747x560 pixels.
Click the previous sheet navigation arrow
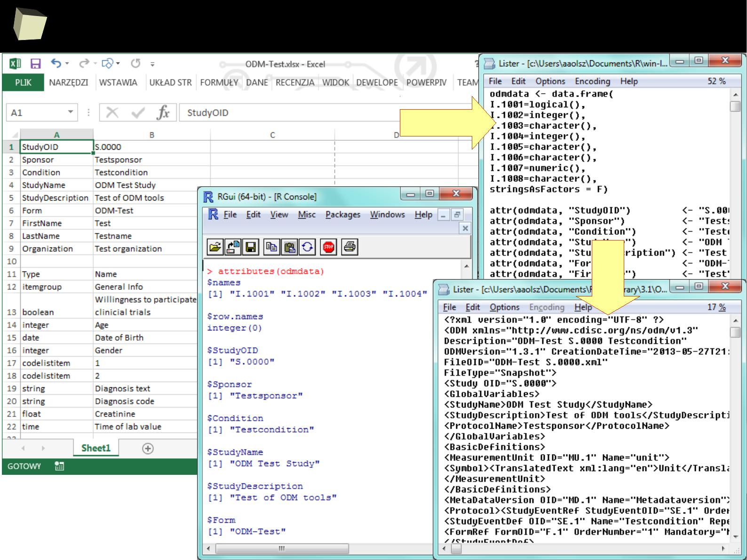tap(23, 448)
